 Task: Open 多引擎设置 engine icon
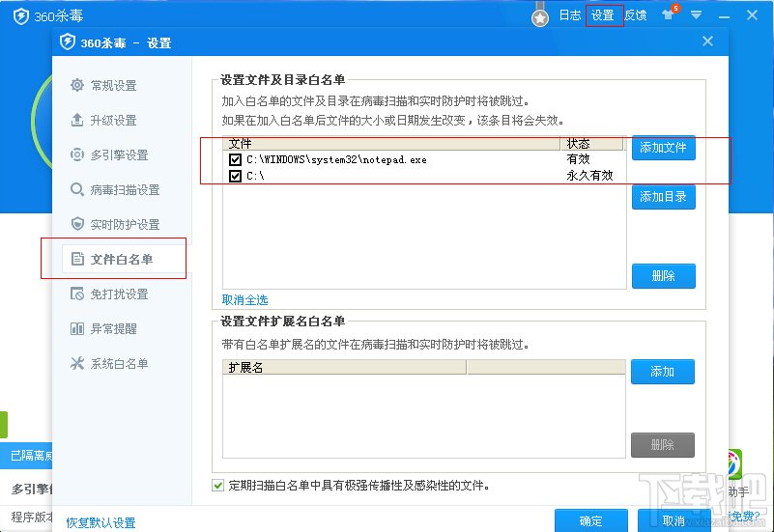[77, 154]
